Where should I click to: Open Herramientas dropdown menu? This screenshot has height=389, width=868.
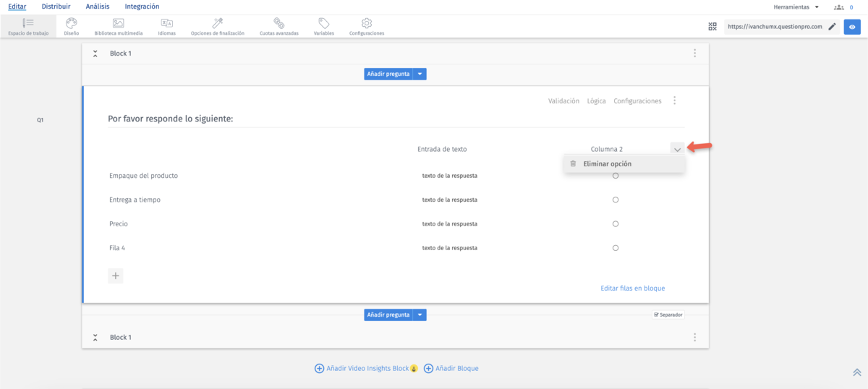(796, 7)
